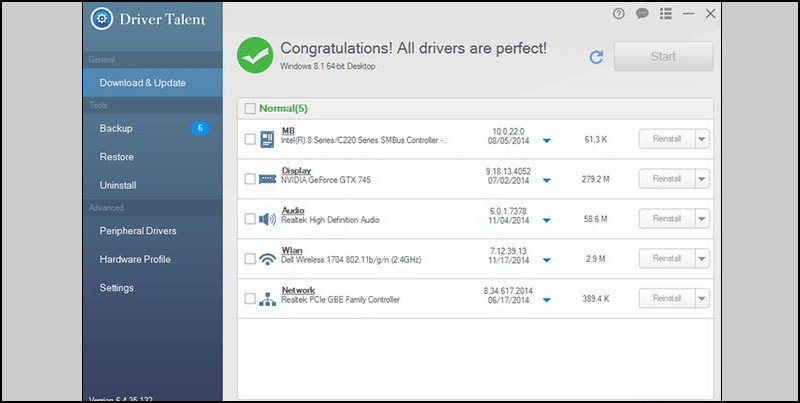
Task: Open Reinstall options arrow for Display row
Action: [x=702, y=179]
